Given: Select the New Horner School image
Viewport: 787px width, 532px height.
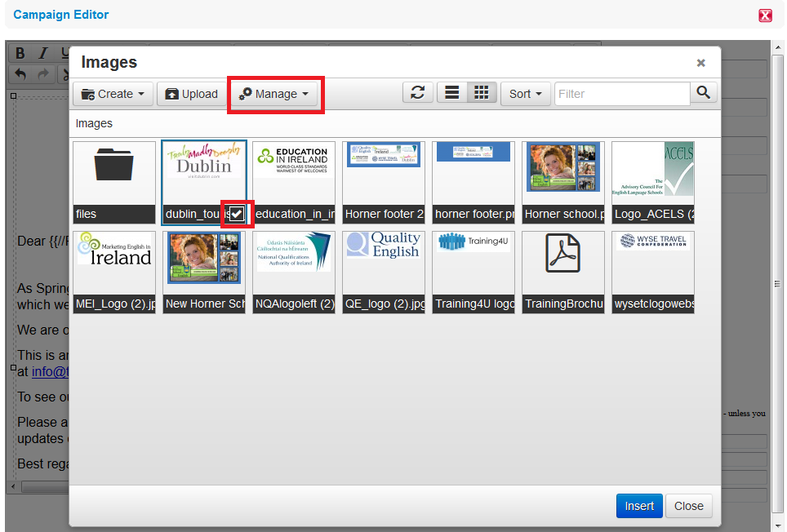Looking at the screenshot, I should pos(204,273).
